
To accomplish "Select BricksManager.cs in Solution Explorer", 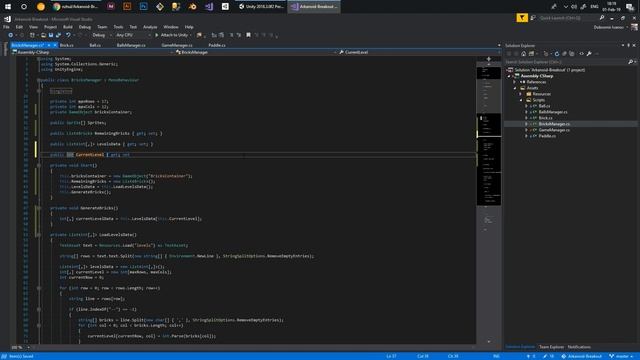I will [554, 124].
